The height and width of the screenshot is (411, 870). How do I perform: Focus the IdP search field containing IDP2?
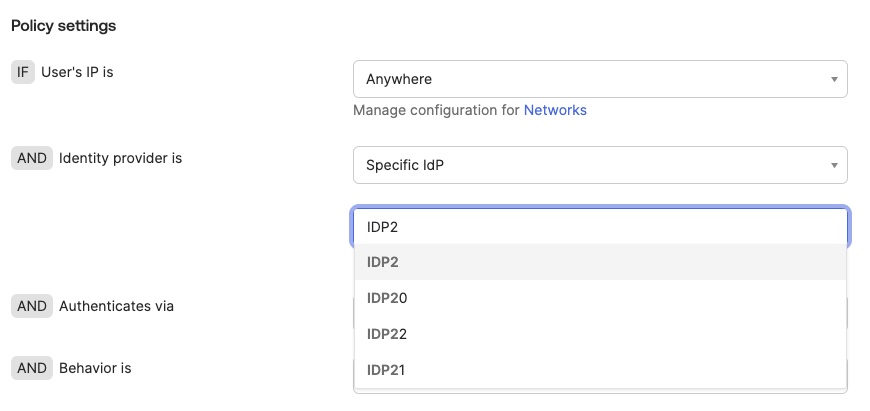pos(600,227)
